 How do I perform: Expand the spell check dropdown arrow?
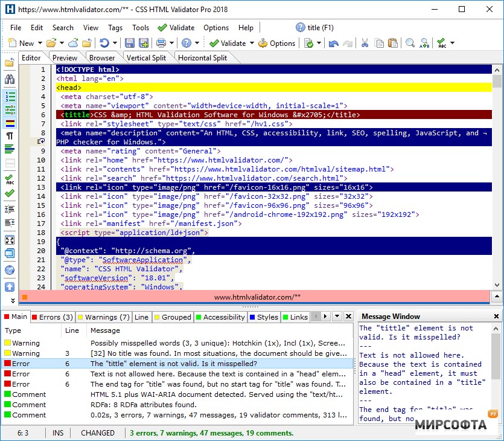point(452,43)
